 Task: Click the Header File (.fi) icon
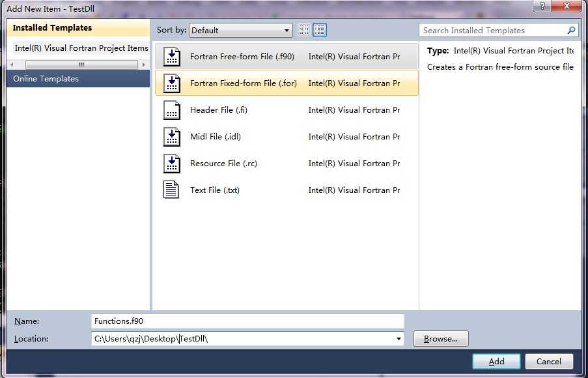click(x=172, y=110)
